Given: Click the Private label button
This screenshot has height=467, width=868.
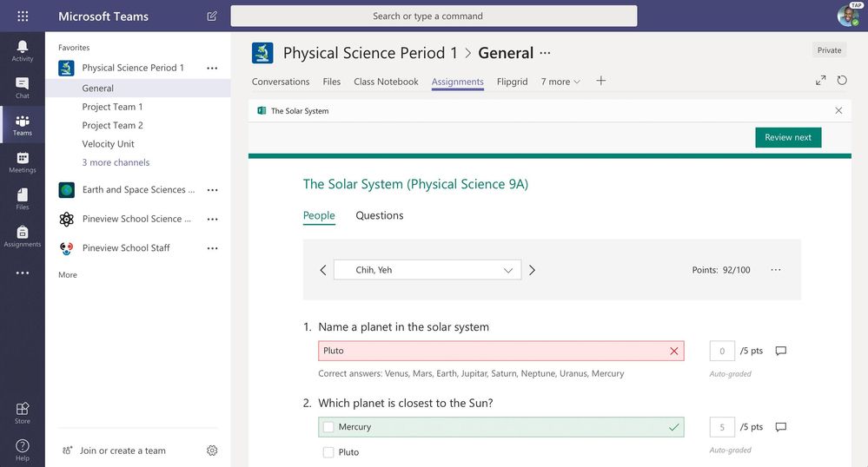Looking at the screenshot, I should point(829,50).
